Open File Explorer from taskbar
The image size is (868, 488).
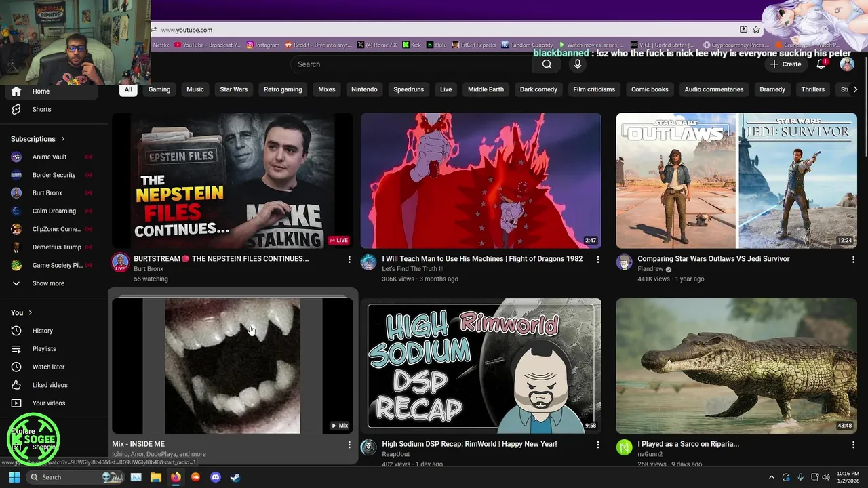[156, 477]
